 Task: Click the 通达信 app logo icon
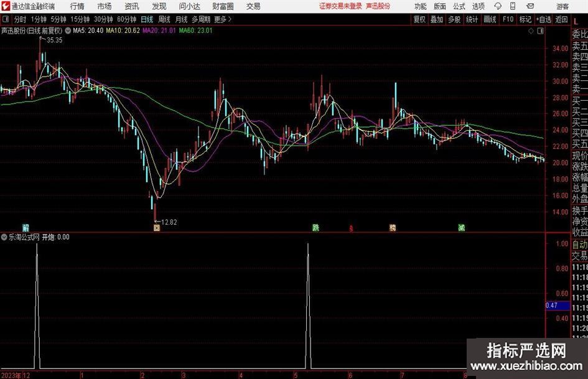pyautogui.click(x=6, y=6)
